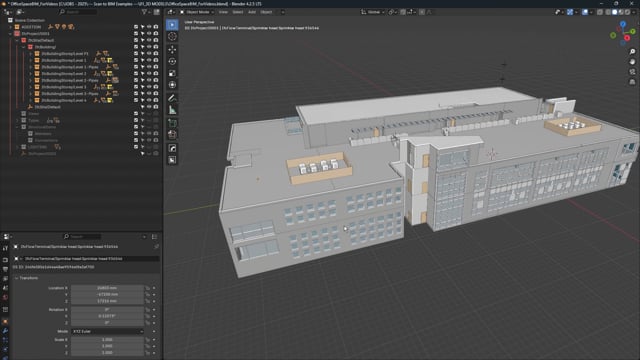Screen dimensions: 640x360
Task: Select rendered viewport shading
Action: 627,12
